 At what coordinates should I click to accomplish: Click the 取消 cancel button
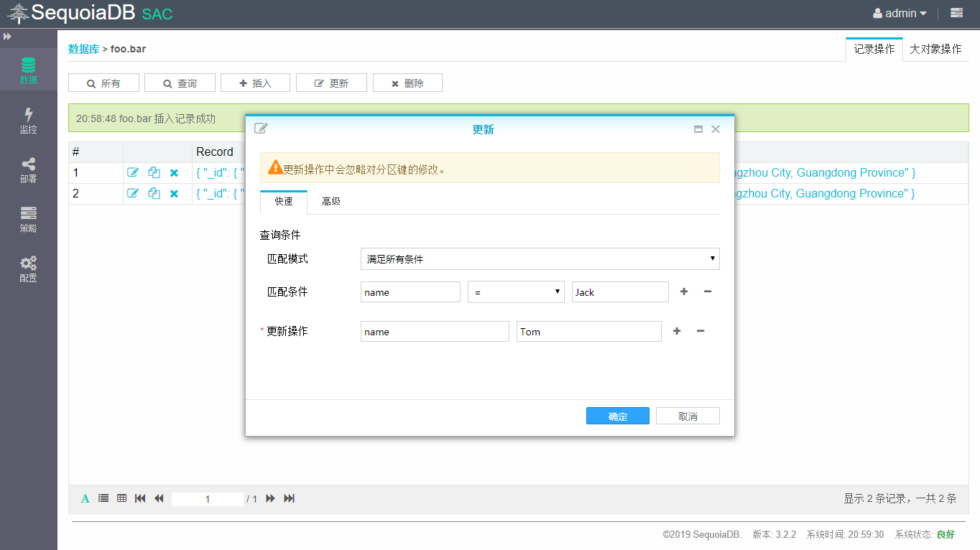688,416
